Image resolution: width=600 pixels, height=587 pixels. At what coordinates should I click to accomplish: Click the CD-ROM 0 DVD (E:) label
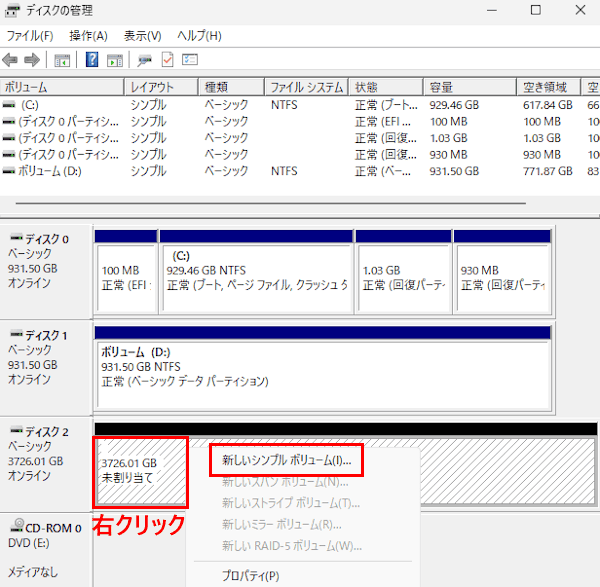45,535
